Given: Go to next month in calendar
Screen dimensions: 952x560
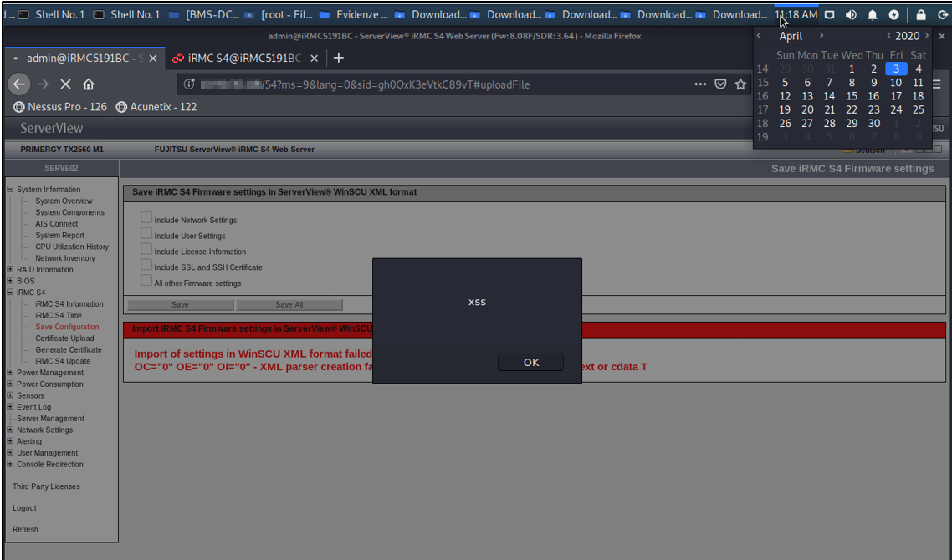Looking at the screenshot, I should 821,36.
